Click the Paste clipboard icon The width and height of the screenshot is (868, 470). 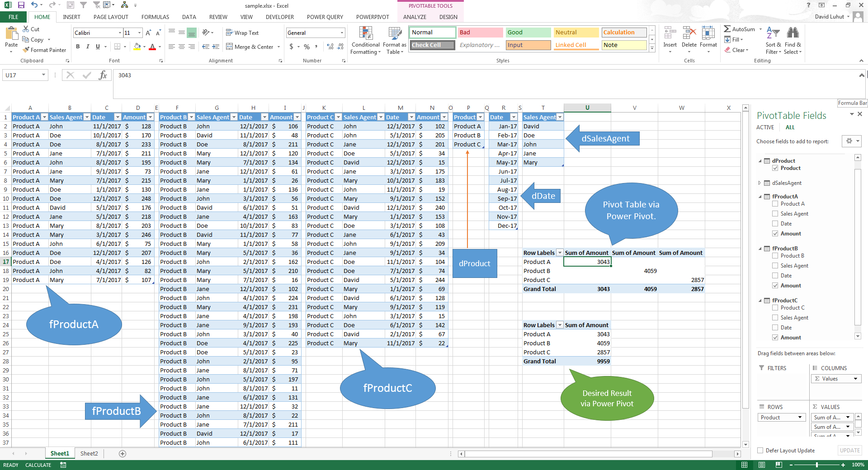[x=11, y=34]
